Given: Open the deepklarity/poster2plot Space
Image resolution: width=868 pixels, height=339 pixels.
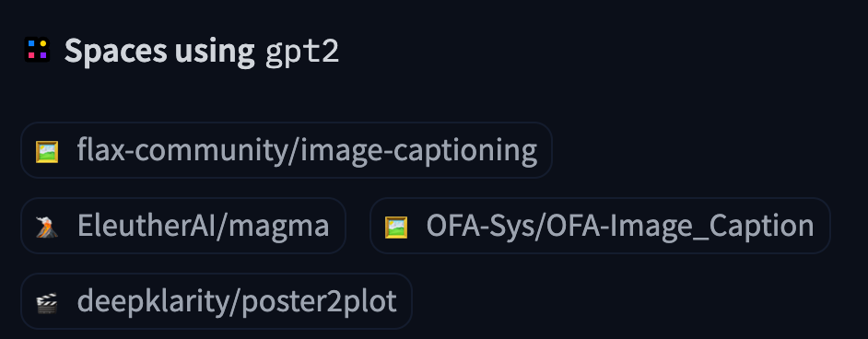Looking at the screenshot, I should (x=217, y=301).
